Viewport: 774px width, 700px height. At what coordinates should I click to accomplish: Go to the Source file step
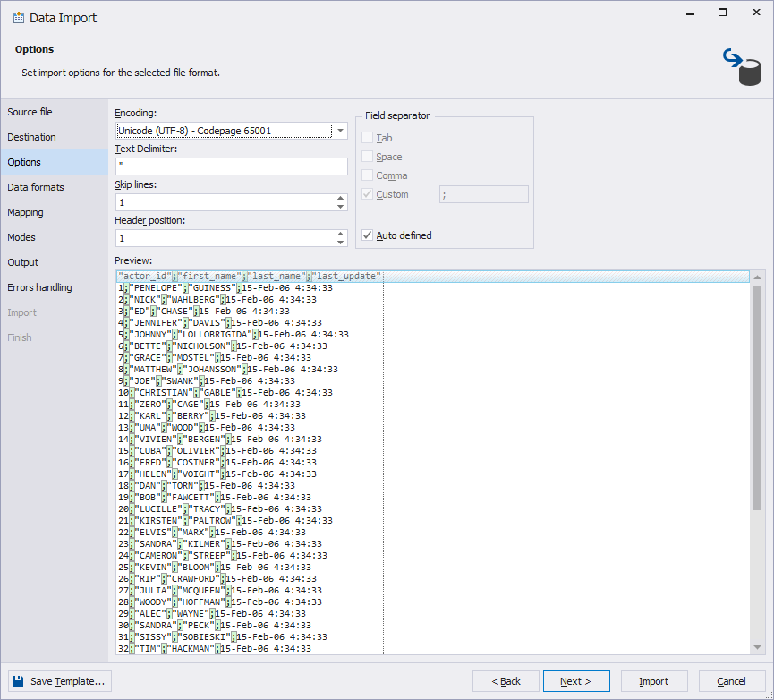click(x=30, y=112)
